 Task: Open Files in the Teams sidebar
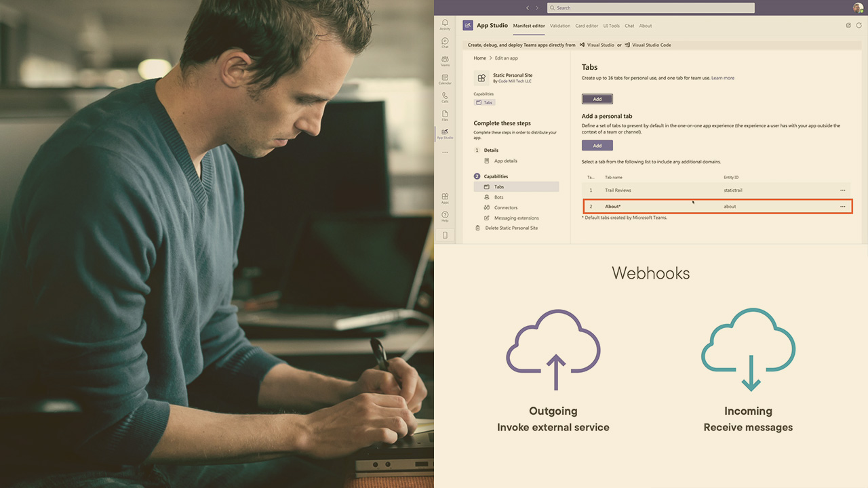[x=445, y=116]
